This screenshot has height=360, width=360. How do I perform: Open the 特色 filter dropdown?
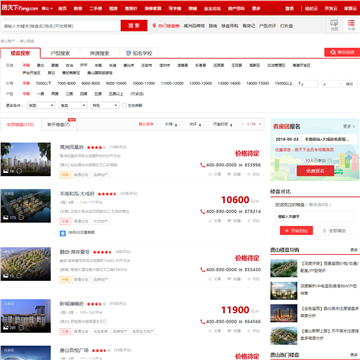point(105,105)
